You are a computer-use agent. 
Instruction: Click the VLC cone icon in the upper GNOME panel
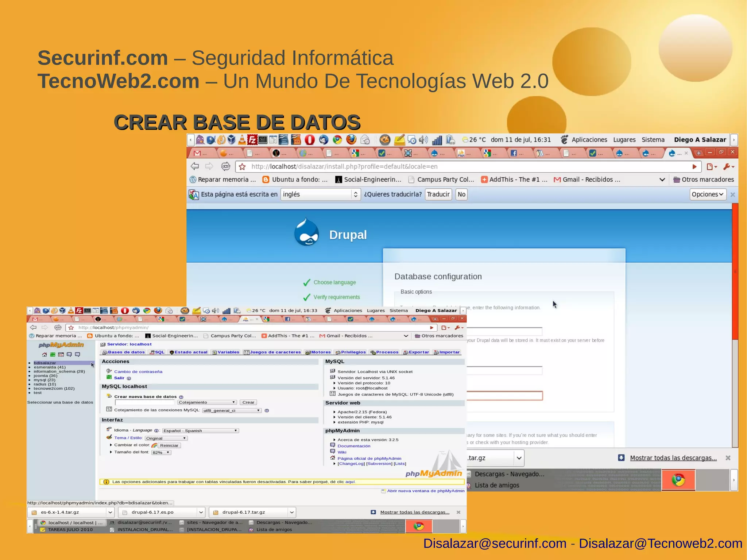[242, 140]
